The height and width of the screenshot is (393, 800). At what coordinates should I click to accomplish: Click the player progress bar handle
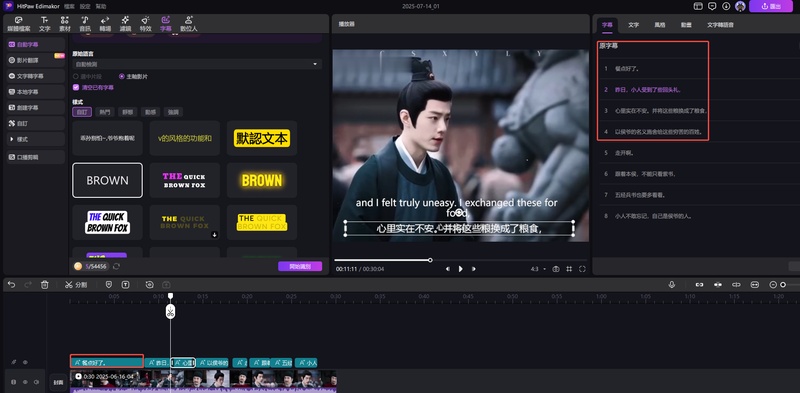430,260
